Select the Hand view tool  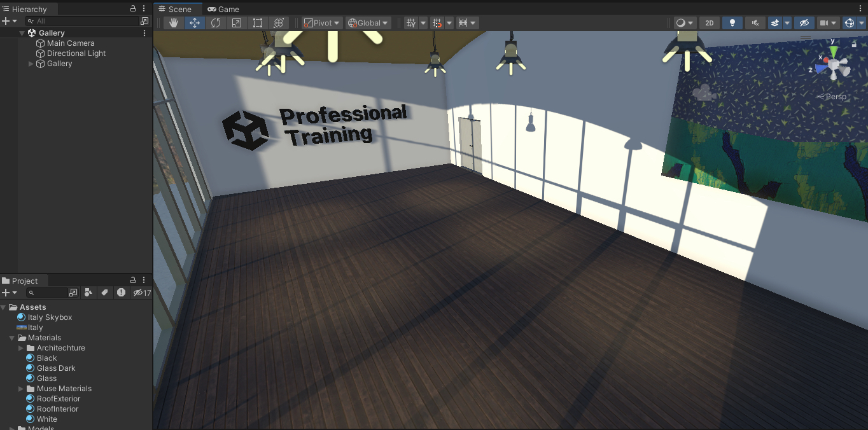173,22
